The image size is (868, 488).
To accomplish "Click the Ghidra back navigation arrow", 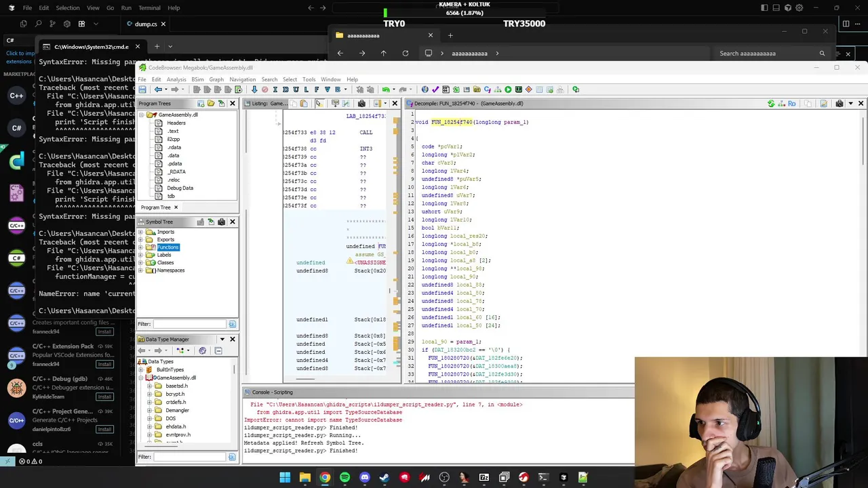I will (x=158, y=89).
